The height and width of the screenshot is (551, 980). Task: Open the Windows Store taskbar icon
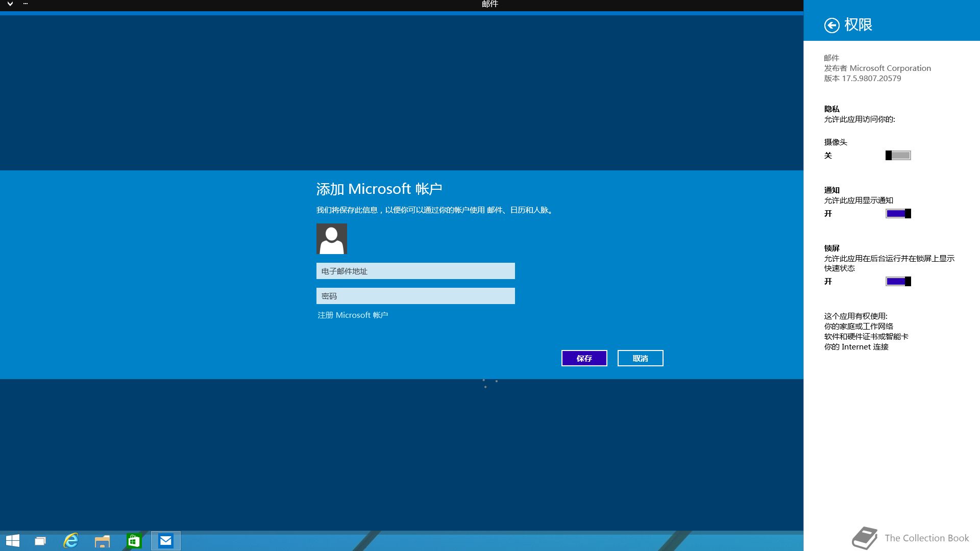tap(134, 541)
